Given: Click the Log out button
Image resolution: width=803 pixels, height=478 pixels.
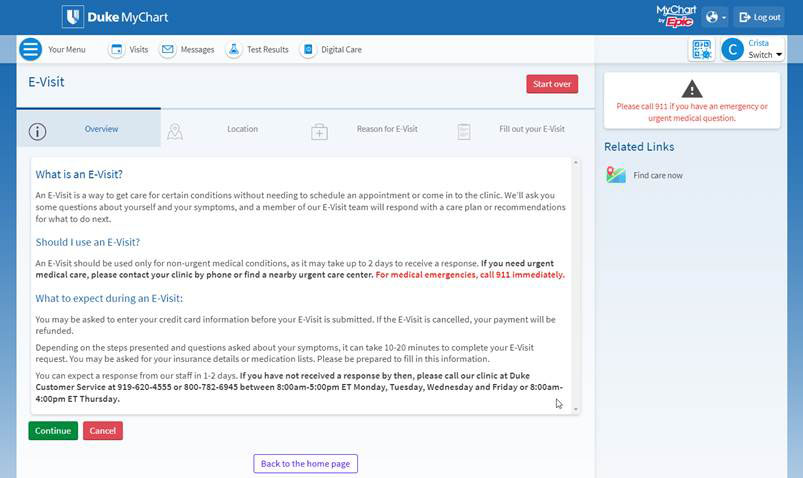Looking at the screenshot, I should click(759, 17).
